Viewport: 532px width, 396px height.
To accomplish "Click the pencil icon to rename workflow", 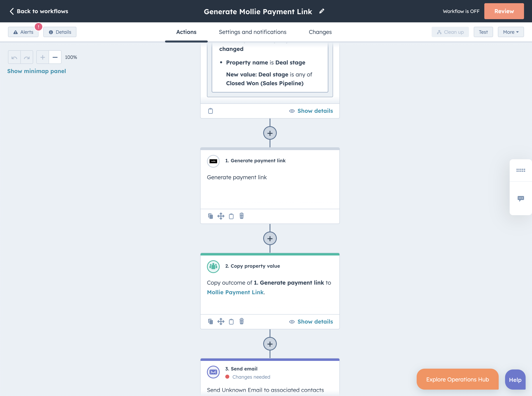I will pyautogui.click(x=322, y=11).
